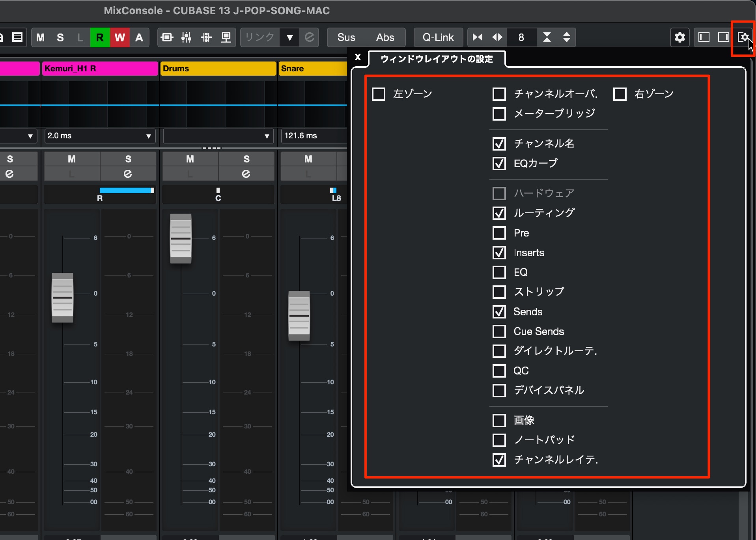Enable the デバイスパネル checkbox

499,391
